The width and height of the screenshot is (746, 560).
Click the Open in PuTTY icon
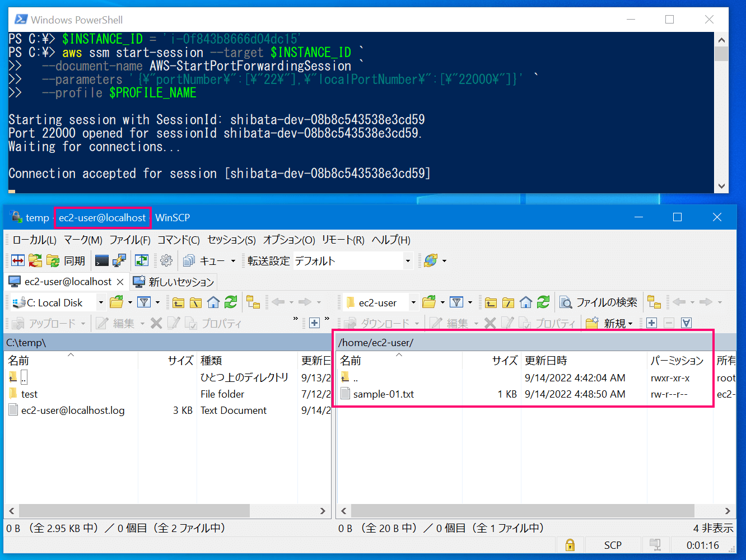point(119,260)
